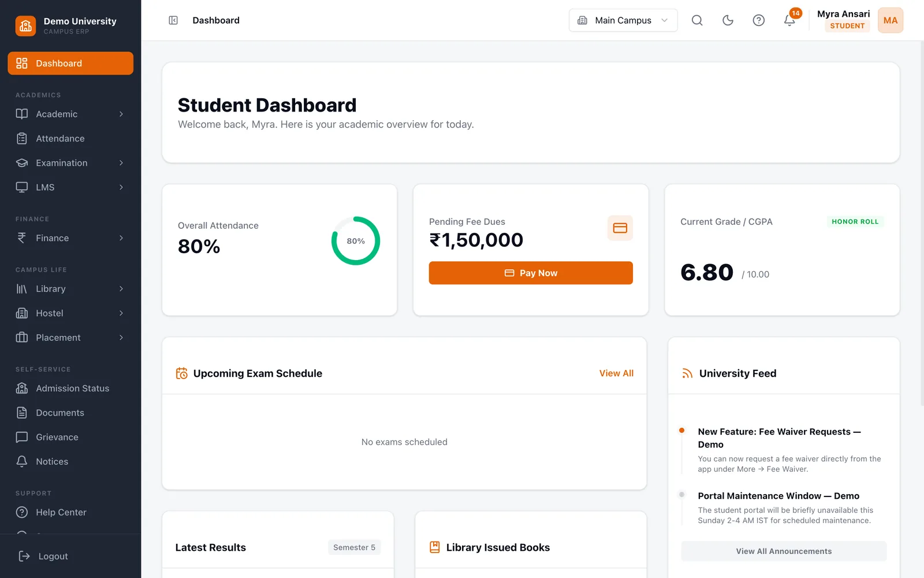Expand the Hostel submenu chevron
Image resolution: width=924 pixels, height=578 pixels.
pyautogui.click(x=121, y=313)
